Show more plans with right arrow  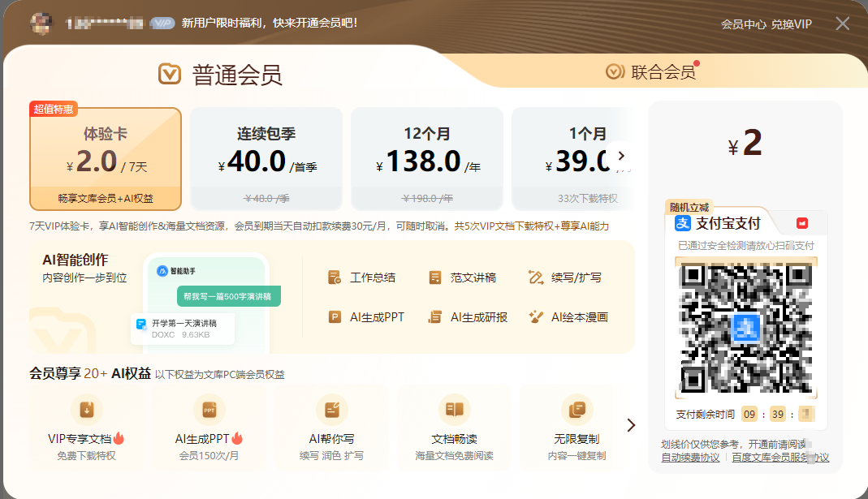coord(621,156)
